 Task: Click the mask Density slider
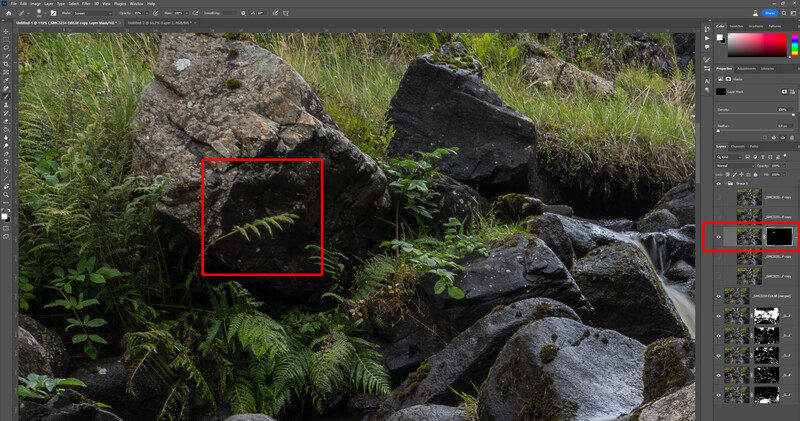point(756,114)
